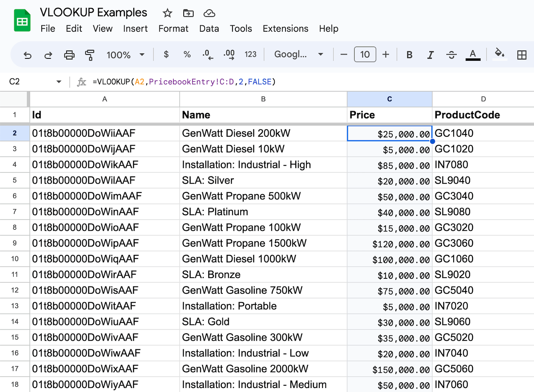The width and height of the screenshot is (534, 392).
Task: Open the zoom 100% dropdown
Action: [125, 55]
